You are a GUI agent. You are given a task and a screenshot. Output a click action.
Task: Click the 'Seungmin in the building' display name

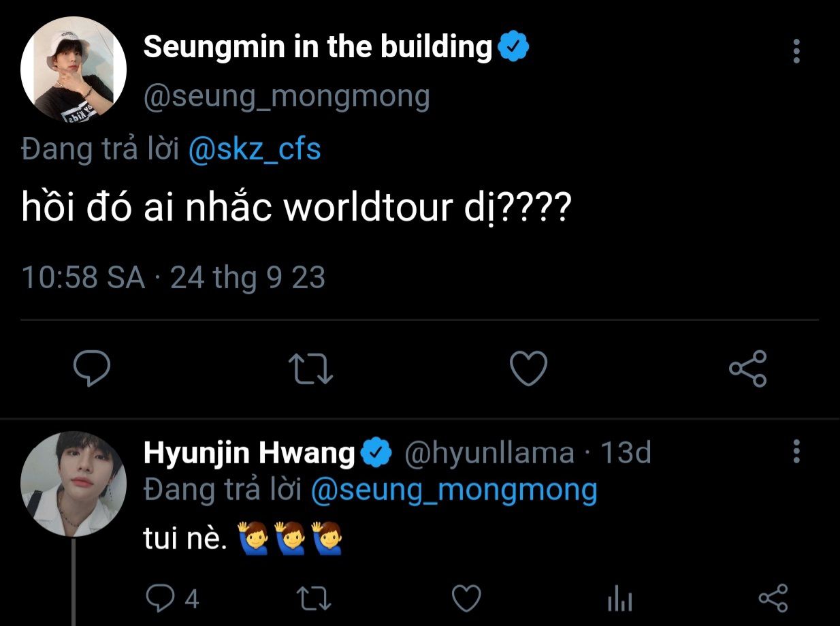(x=317, y=47)
